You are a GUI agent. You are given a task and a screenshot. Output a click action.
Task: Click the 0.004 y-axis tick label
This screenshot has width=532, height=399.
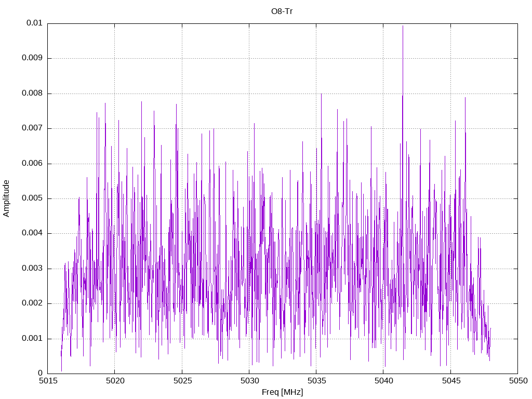tap(32, 233)
